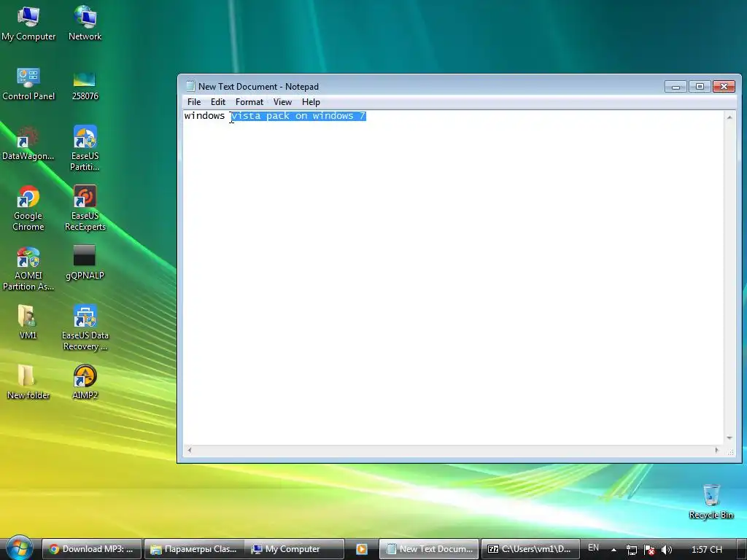The image size is (747, 560).
Task: Click the media player taskbar icon
Action: click(x=362, y=549)
